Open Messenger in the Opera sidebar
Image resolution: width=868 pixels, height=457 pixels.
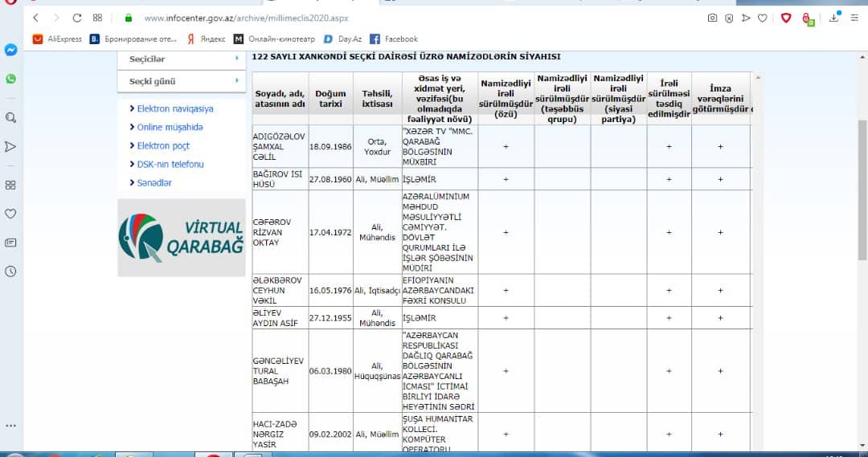[x=11, y=50]
